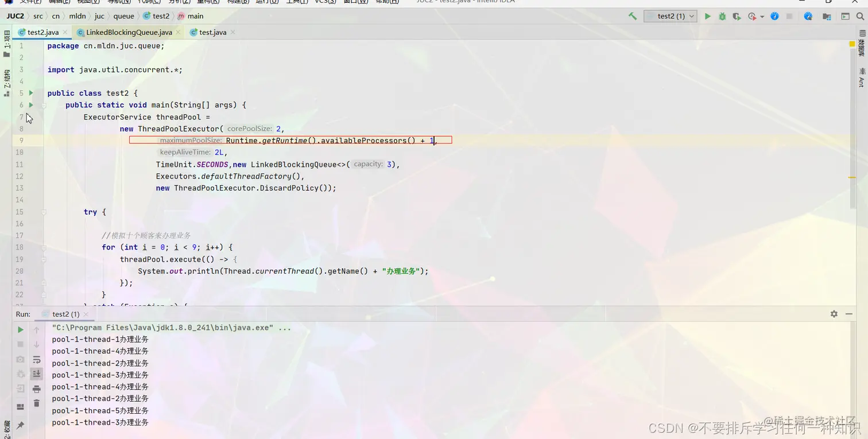
Task: Select the test2 (1) tab in the Run panel
Action: [x=65, y=314]
